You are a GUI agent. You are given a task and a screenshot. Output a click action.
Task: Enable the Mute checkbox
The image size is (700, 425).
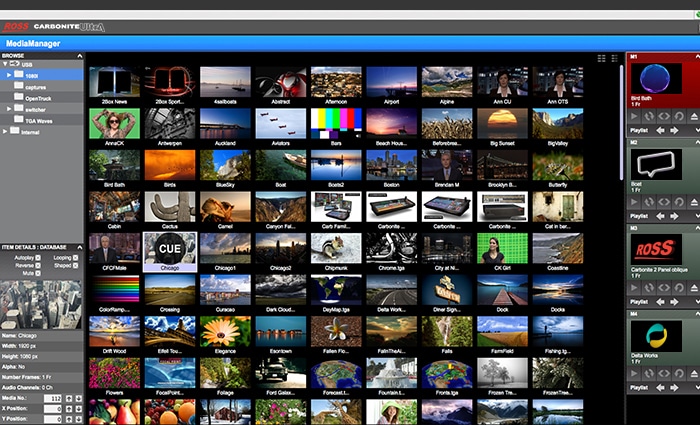point(38,273)
